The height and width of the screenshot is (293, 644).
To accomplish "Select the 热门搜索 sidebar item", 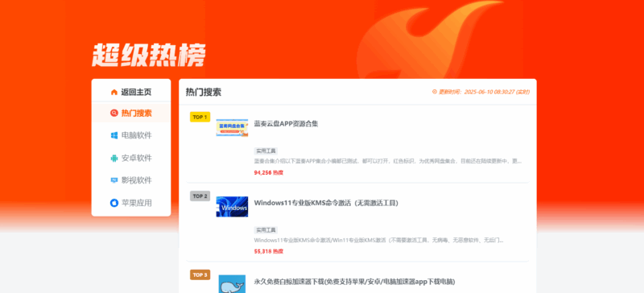I will tap(131, 113).
